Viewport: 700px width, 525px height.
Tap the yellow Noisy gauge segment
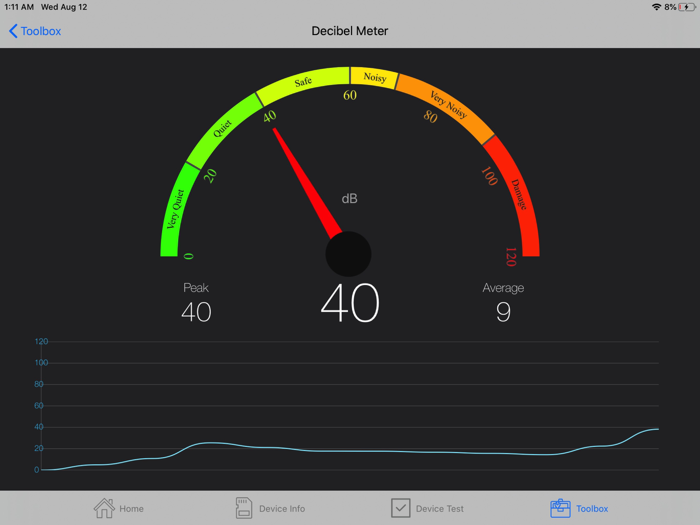(x=374, y=77)
